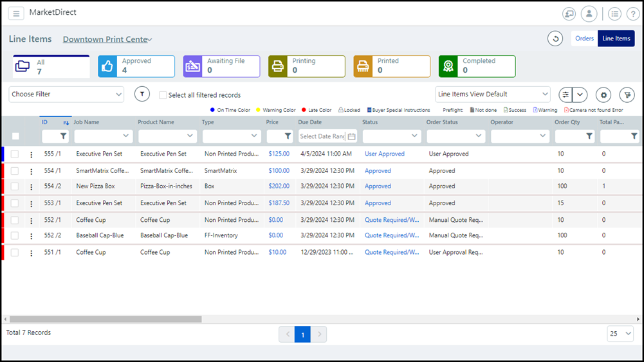Open the Line Items View Default dropdown

(492, 95)
